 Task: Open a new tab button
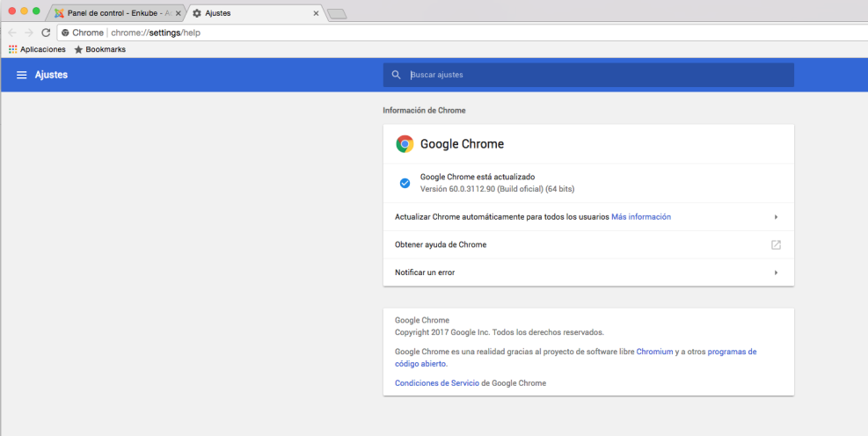[x=337, y=14]
